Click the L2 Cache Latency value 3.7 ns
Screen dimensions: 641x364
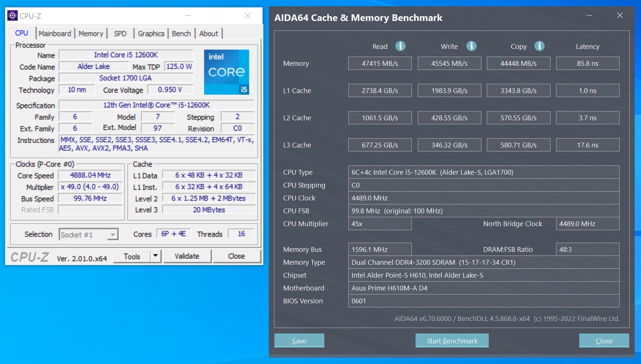(x=588, y=118)
